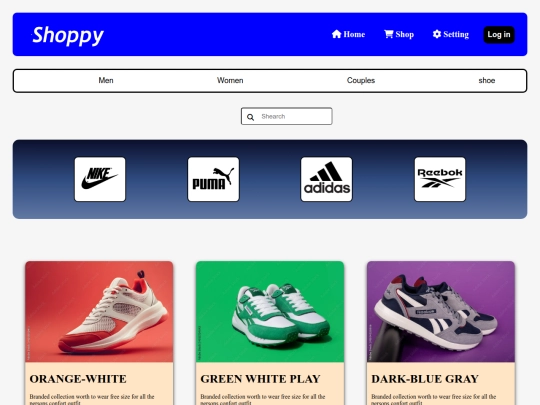Open the Adidas brand tile
The width and height of the screenshot is (540, 405).
coord(326,179)
